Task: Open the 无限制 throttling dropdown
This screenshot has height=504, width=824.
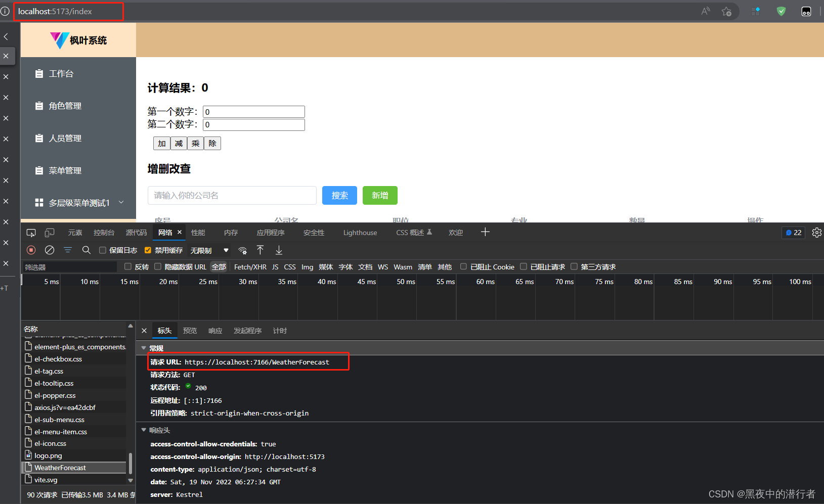Action: [x=209, y=251]
